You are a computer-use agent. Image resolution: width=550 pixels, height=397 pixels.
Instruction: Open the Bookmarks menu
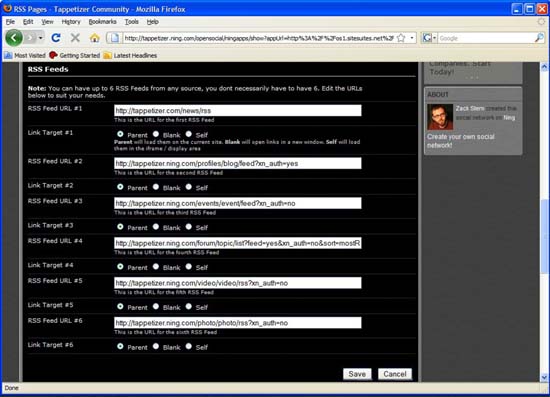tap(102, 22)
